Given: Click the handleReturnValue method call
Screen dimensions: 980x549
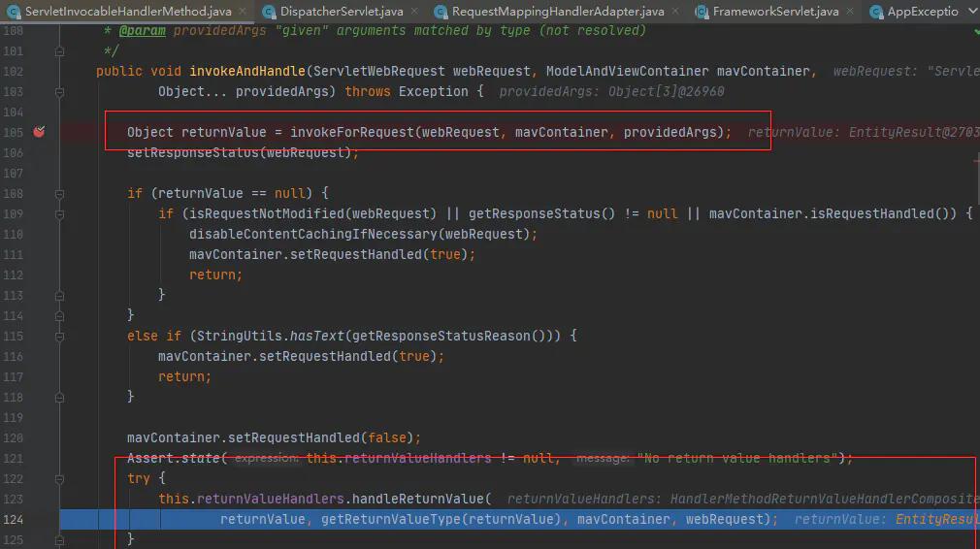Looking at the screenshot, I should coord(420,499).
